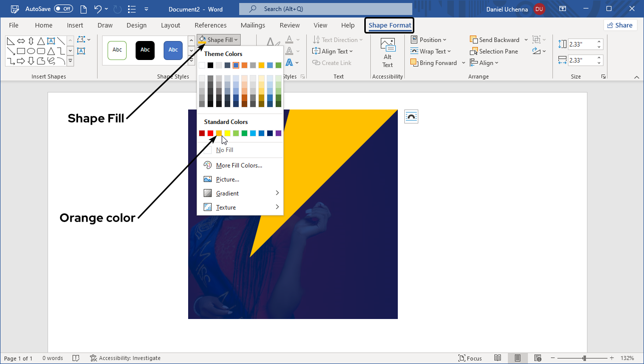The height and width of the screenshot is (364, 644).
Task: Select Picture fill option
Action: coord(227,179)
